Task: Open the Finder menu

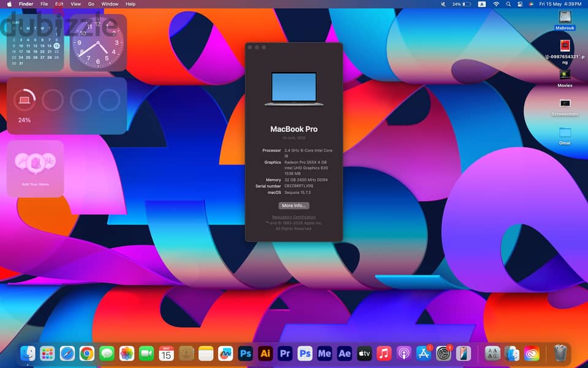Action: (26, 4)
